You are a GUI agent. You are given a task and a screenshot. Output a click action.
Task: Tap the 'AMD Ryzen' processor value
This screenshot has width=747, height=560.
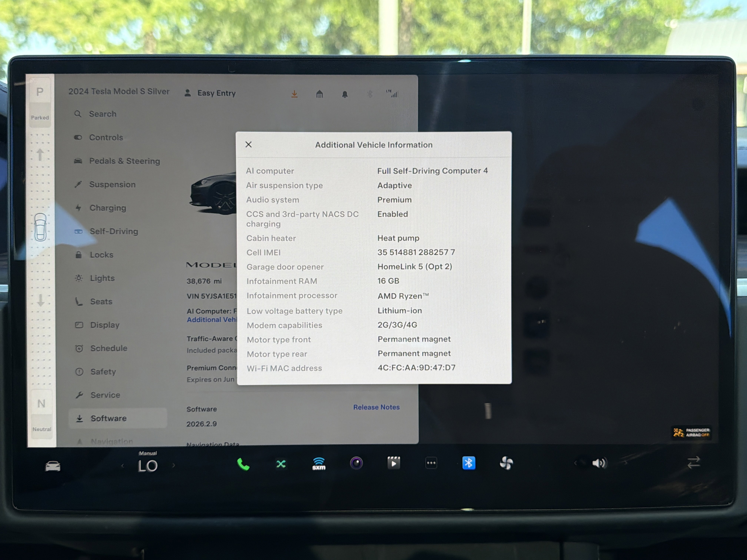pos(403,296)
